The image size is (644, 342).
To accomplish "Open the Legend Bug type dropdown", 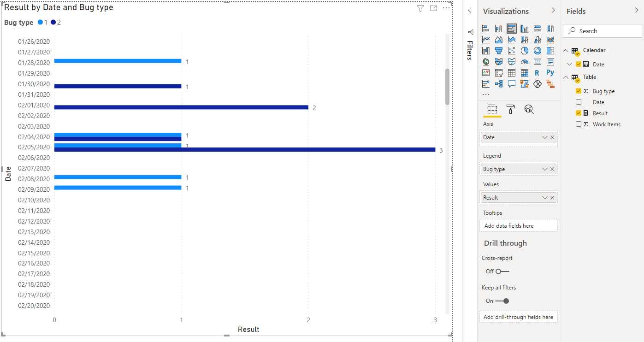I will click(x=545, y=169).
